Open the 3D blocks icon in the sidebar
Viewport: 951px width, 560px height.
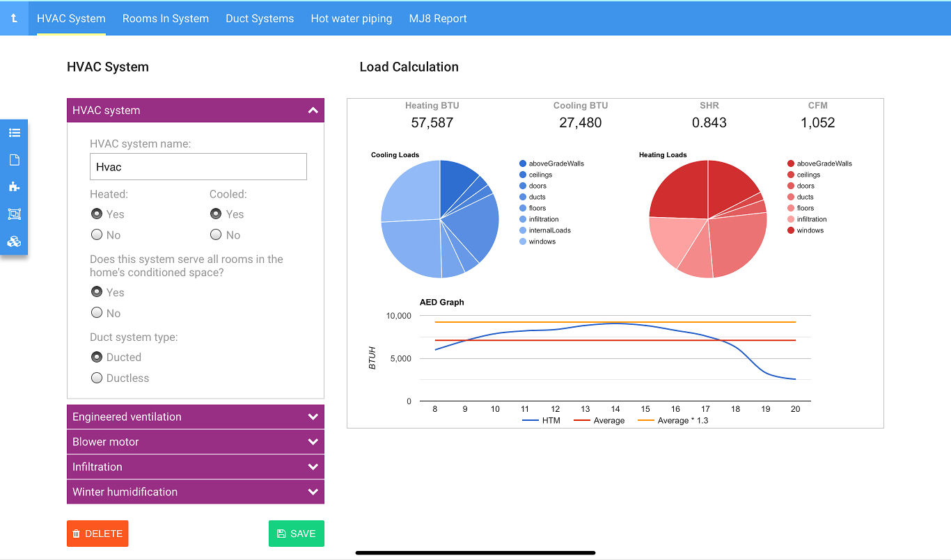coord(14,241)
